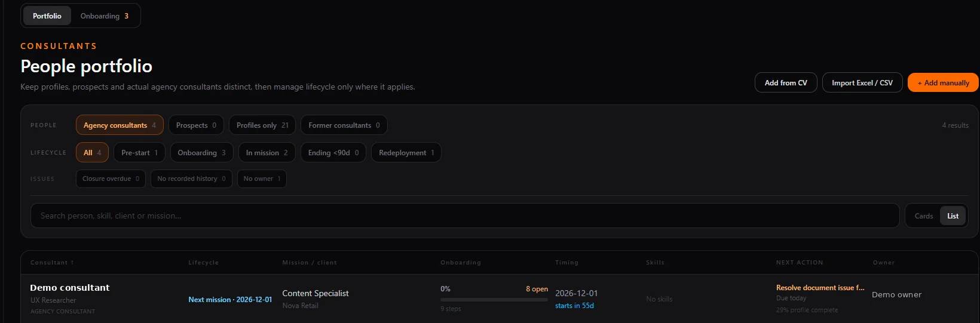Click Import Excel / CSV button
The width and height of the screenshot is (980, 323).
click(862, 83)
